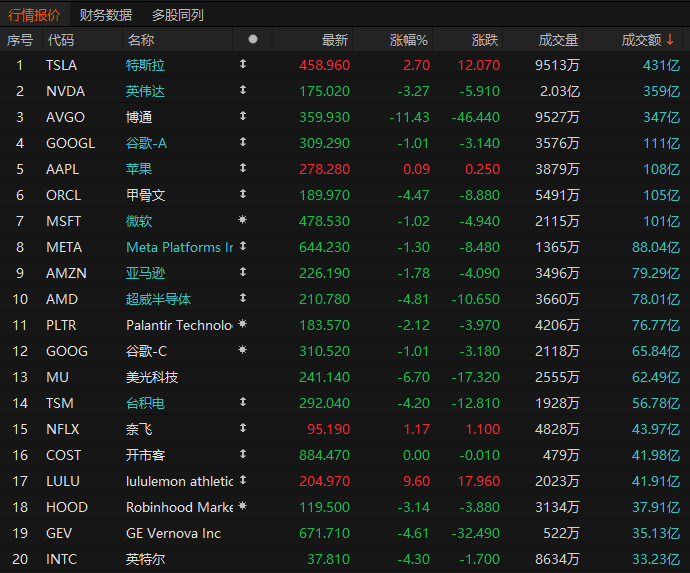The width and height of the screenshot is (690, 573).
Task: Open the 多股同列 tab
Action: pos(178,15)
